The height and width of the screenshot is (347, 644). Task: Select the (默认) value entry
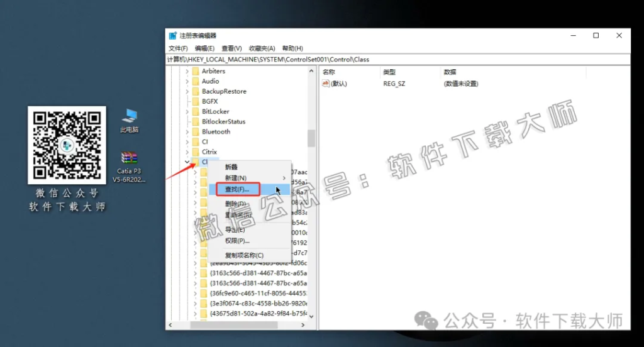tap(339, 84)
